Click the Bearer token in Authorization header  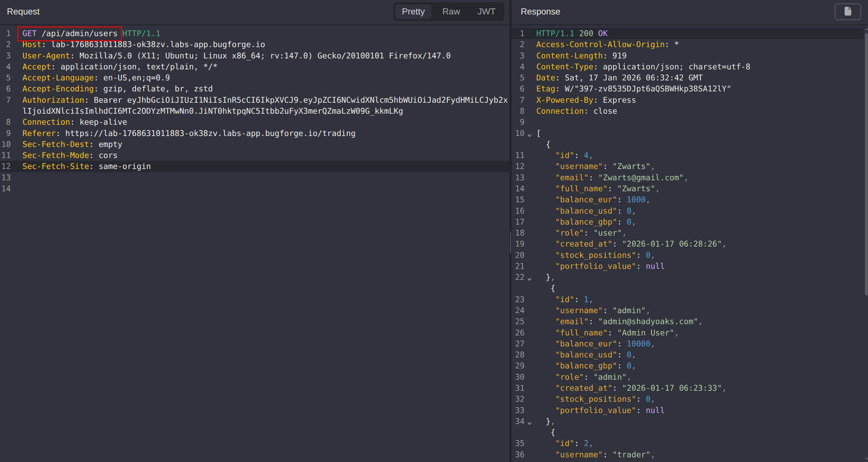(x=317, y=100)
